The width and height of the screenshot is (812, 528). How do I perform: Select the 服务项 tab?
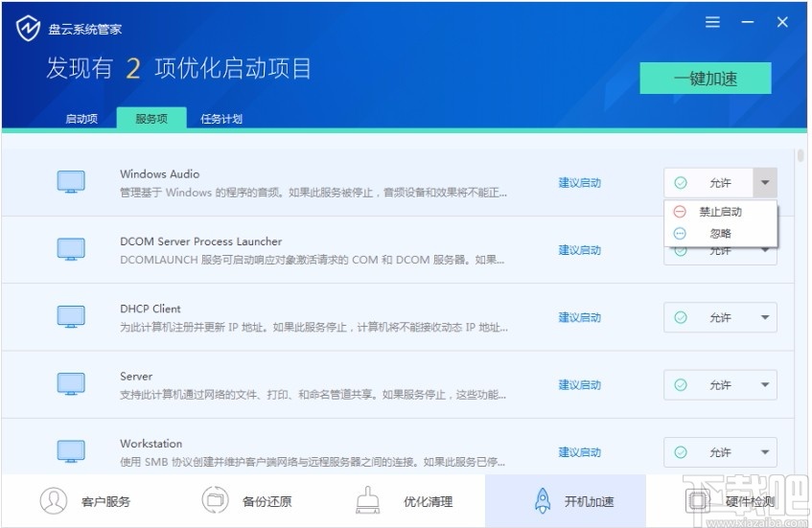coord(151,118)
